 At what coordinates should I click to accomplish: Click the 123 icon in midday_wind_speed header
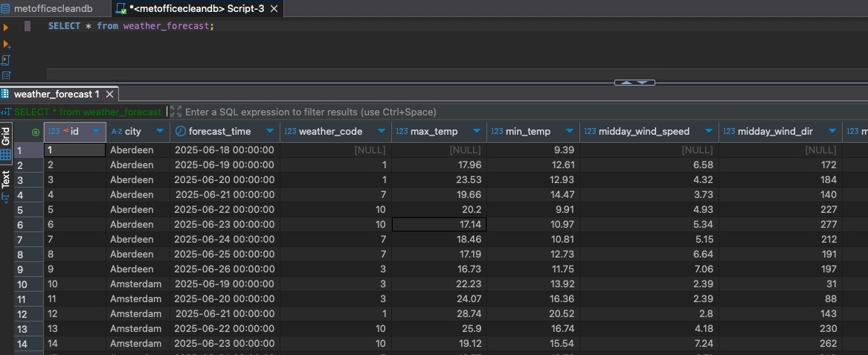590,131
